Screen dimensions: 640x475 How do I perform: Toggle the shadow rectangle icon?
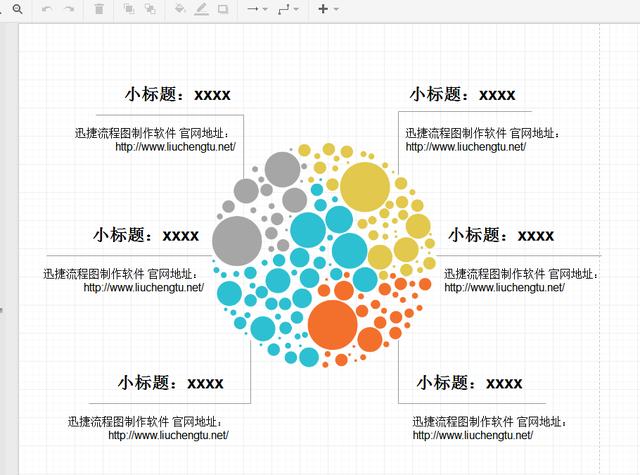(223, 9)
